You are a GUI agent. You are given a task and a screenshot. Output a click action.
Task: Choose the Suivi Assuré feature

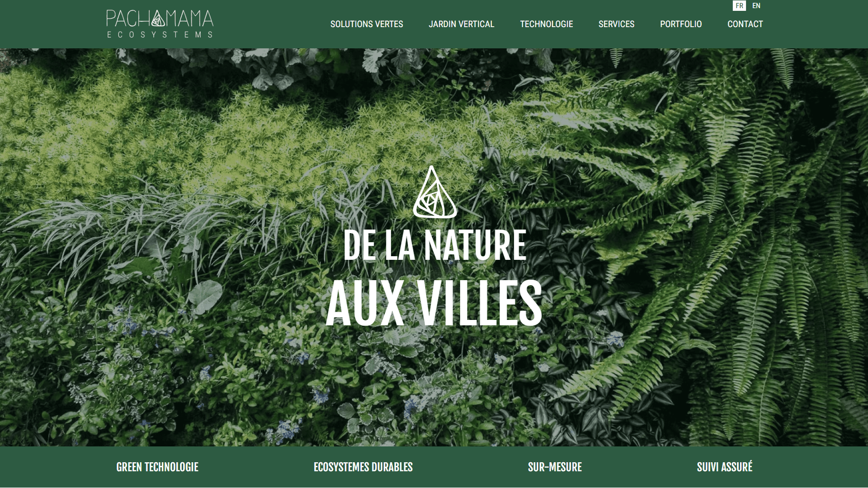[725, 467]
